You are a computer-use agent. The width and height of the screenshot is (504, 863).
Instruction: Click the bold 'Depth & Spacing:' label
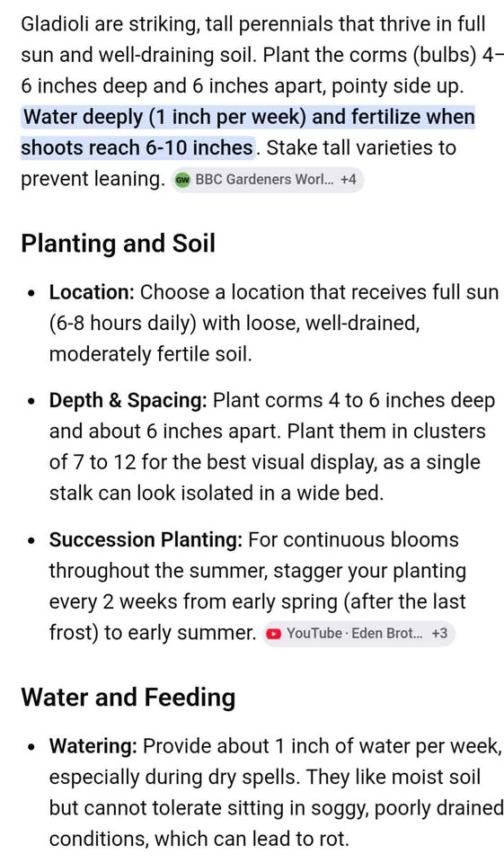[x=128, y=401]
